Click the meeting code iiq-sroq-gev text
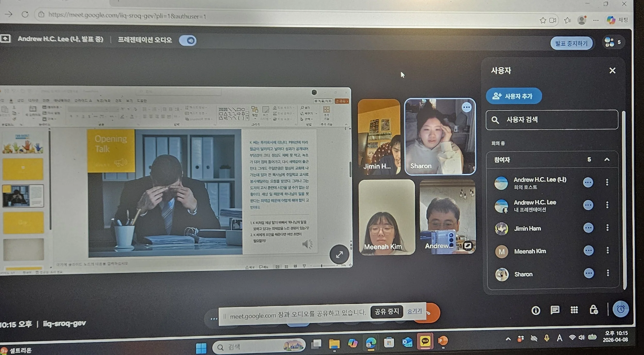Screen dimensions: 644x355 [64, 323]
